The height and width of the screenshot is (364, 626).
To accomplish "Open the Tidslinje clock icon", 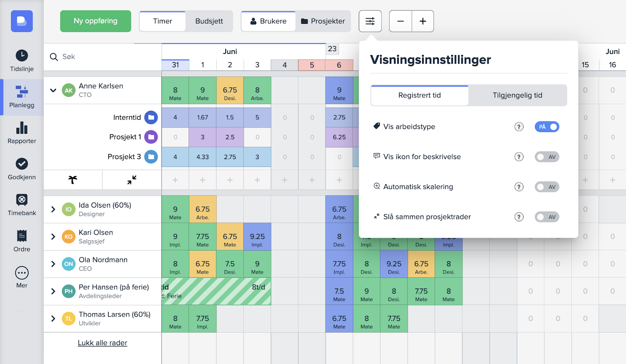I will (x=22, y=56).
